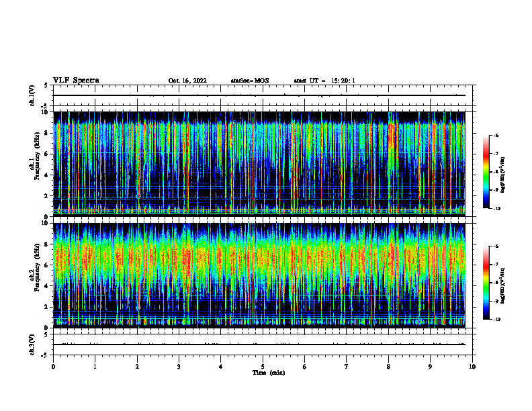
Task: Click the ch.2 spectrogram panel
Action: tap(259, 275)
